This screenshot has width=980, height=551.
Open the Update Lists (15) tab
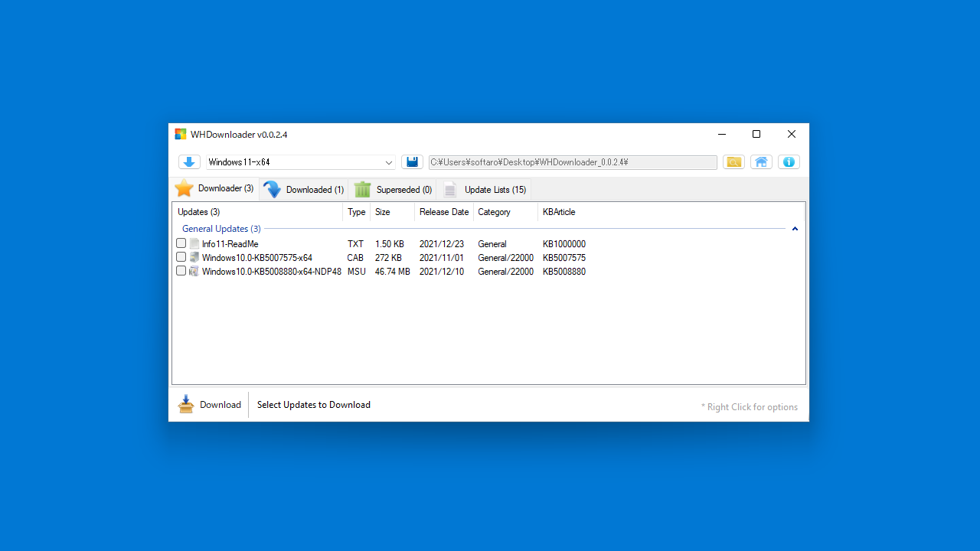(x=484, y=189)
